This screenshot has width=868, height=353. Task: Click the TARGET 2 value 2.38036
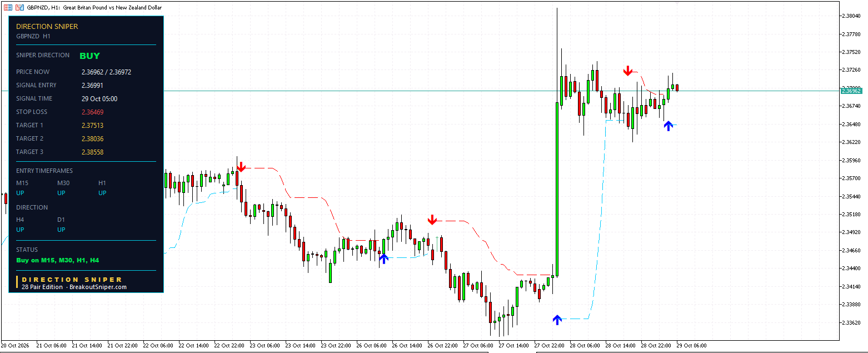click(x=92, y=138)
